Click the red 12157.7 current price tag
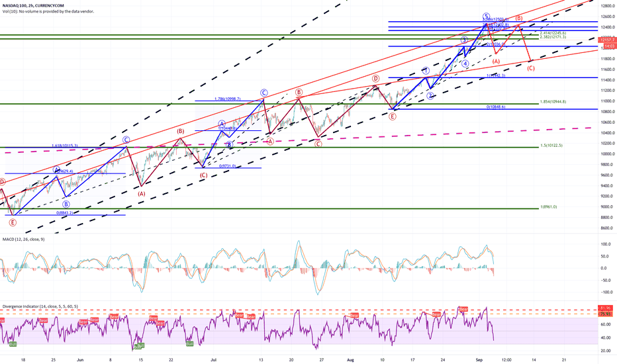 [x=607, y=40]
